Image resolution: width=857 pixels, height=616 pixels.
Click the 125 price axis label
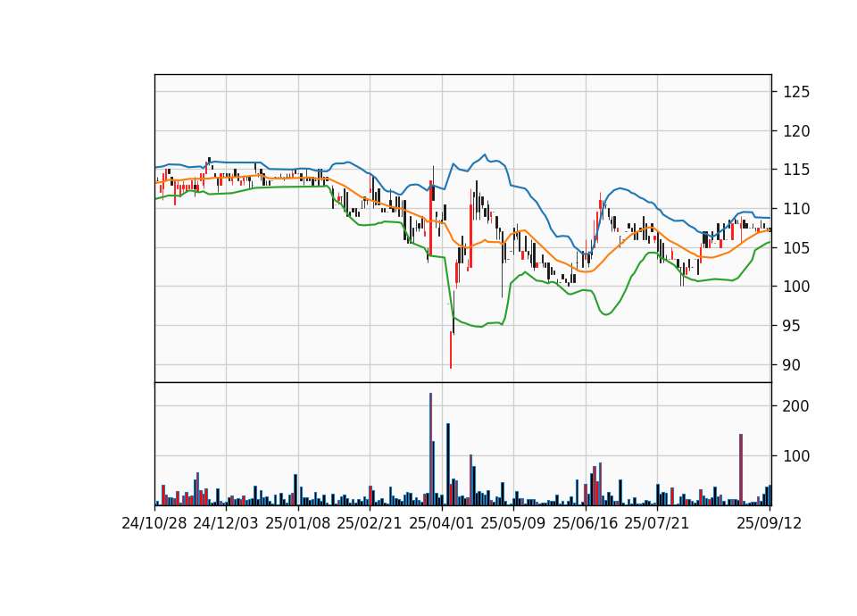pos(796,92)
